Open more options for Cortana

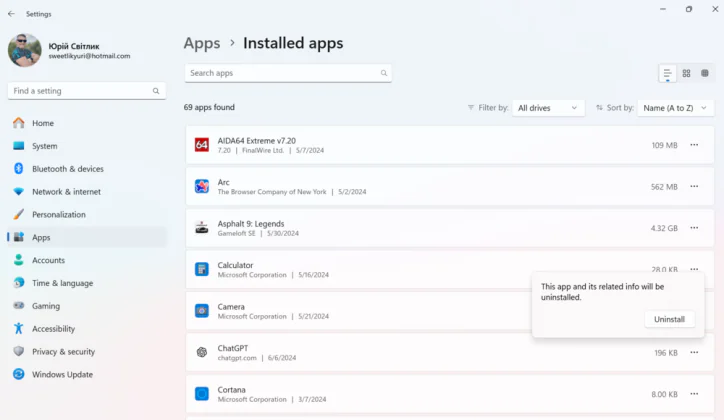pos(694,394)
